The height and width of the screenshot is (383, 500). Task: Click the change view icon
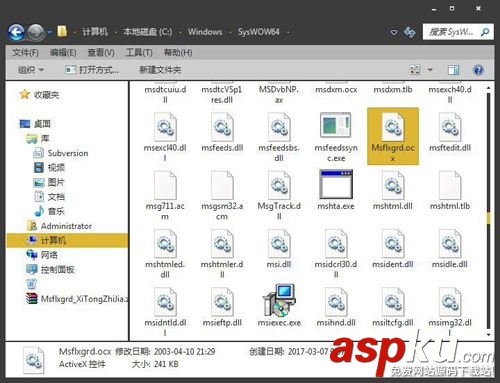415,70
